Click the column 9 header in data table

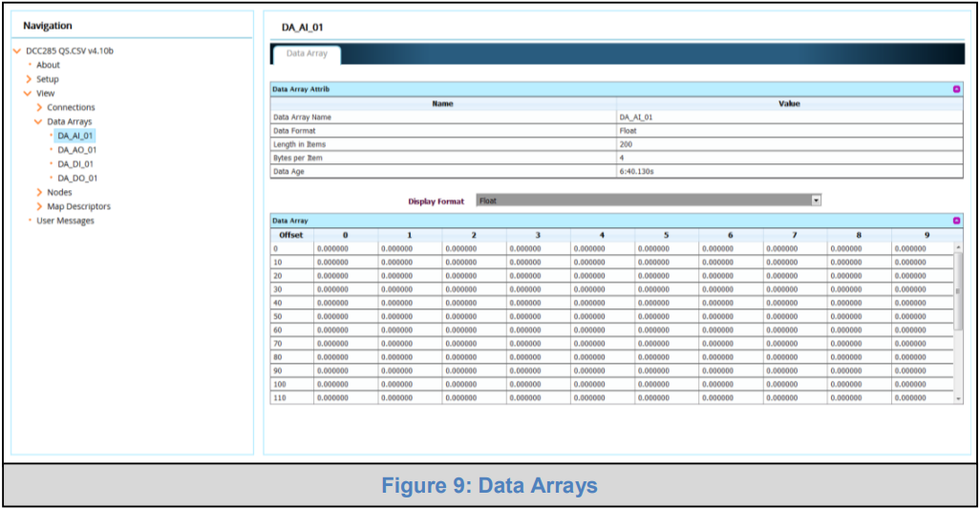tap(927, 235)
